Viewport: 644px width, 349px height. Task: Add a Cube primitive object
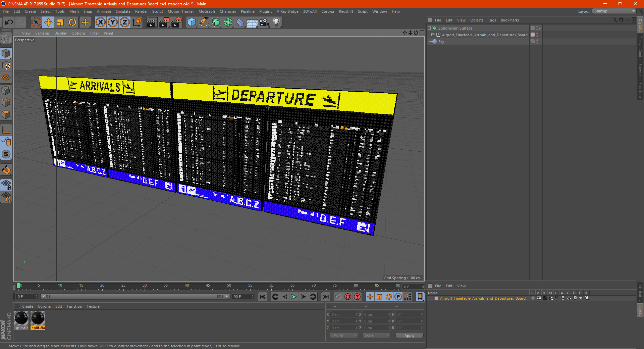coord(192,22)
